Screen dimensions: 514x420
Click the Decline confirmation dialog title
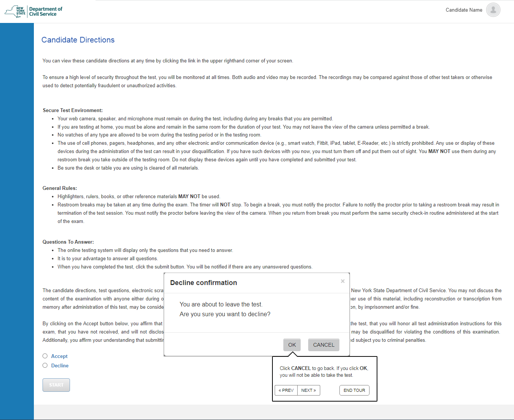203,283
